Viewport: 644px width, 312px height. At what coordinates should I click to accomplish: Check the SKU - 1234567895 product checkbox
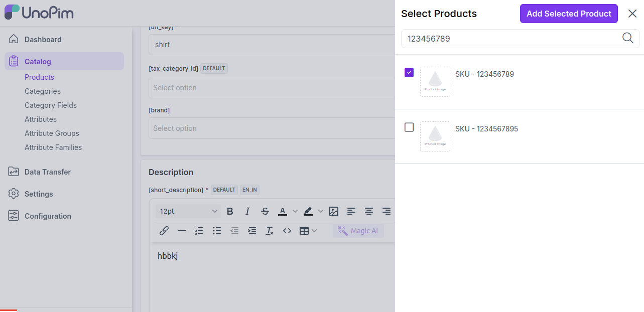409,127
